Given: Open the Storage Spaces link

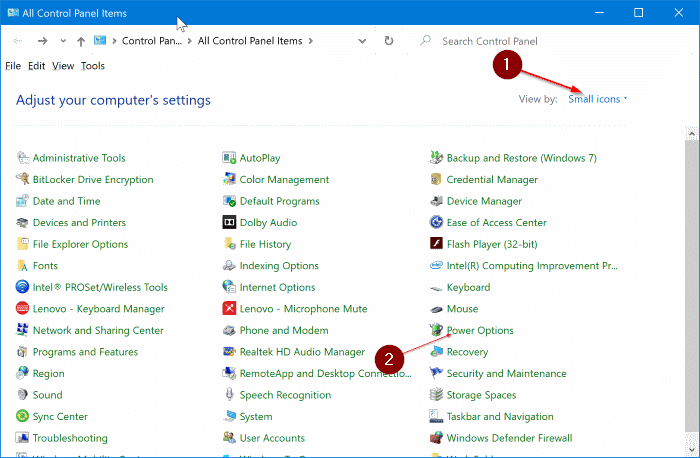Looking at the screenshot, I should click(481, 395).
